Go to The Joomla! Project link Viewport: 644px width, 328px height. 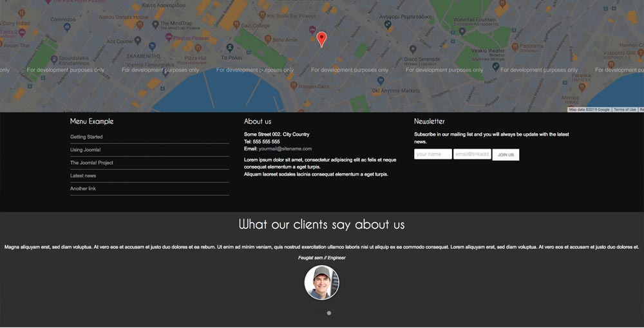(x=91, y=163)
